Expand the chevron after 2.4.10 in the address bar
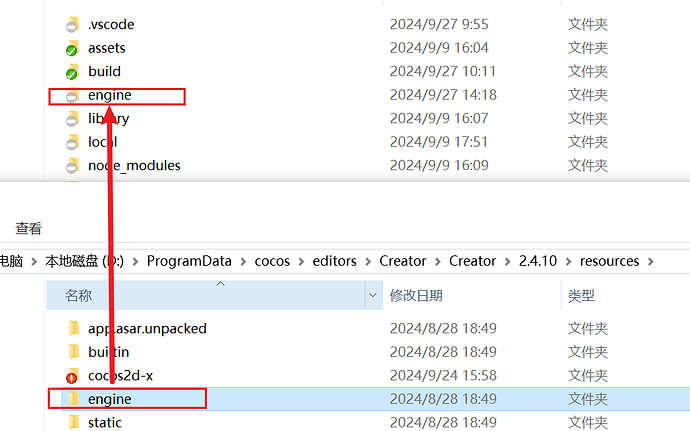690x431 pixels. pyautogui.click(x=569, y=261)
